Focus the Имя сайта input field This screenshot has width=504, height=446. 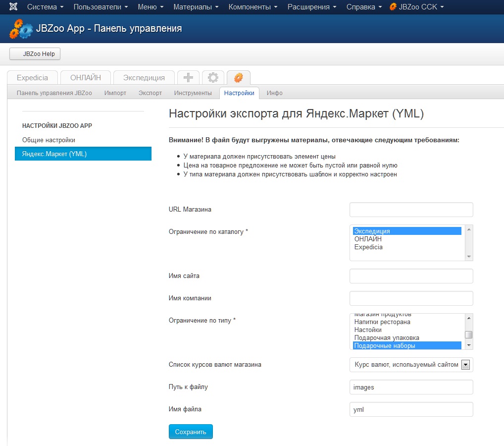[411, 276]
